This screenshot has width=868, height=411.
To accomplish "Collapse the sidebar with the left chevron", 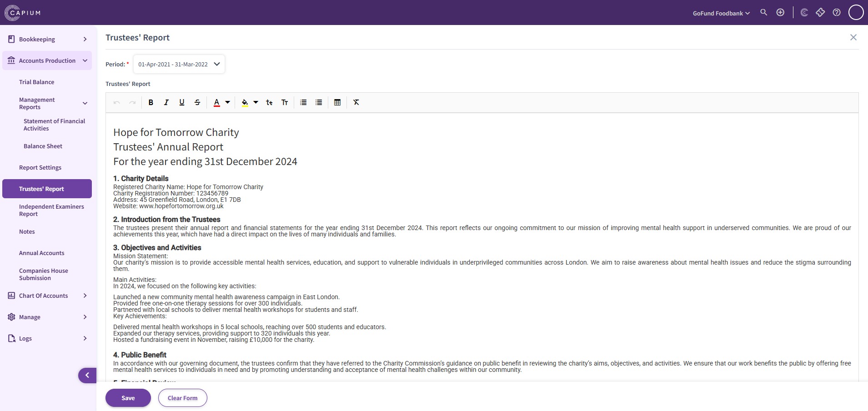I will click(87, 376).
